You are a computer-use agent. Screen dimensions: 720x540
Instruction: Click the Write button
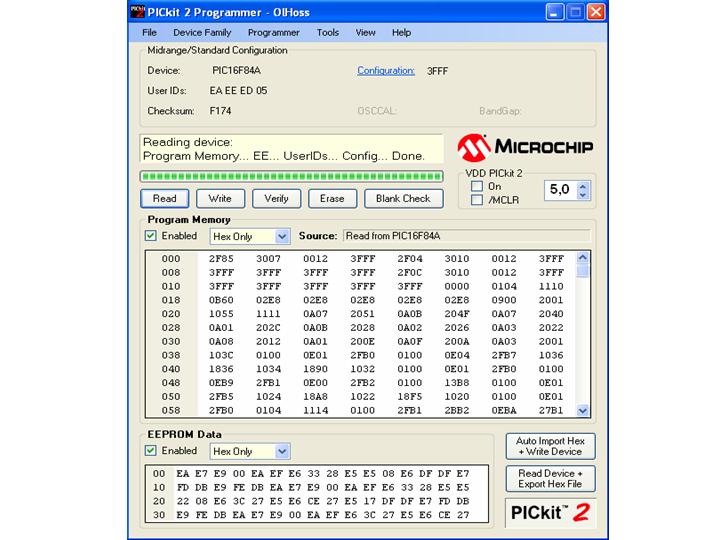click(220, 198)
